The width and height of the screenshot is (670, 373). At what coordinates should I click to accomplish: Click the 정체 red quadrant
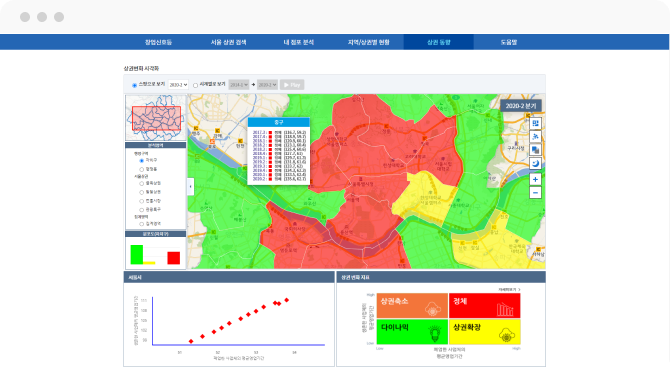pos(485,305)
